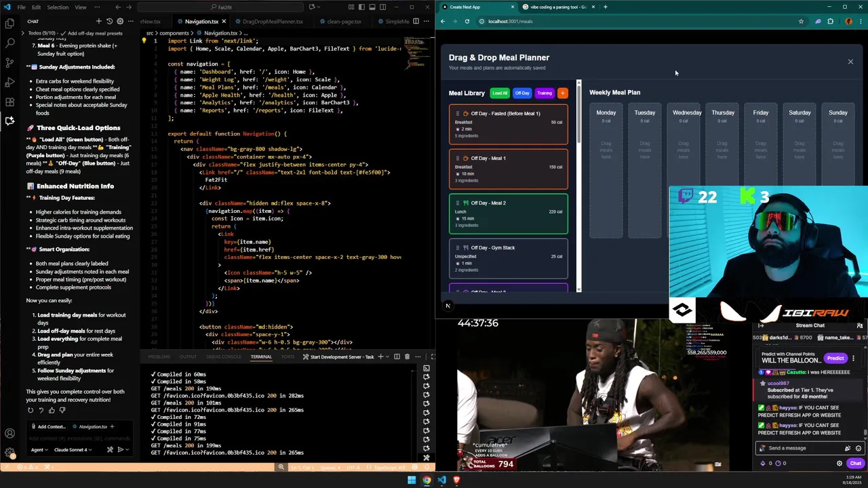Switch to the 'vibe coding a parsing tool' Chrome tab
Viewport: 868px width, 488px height.
coord(558,7)
